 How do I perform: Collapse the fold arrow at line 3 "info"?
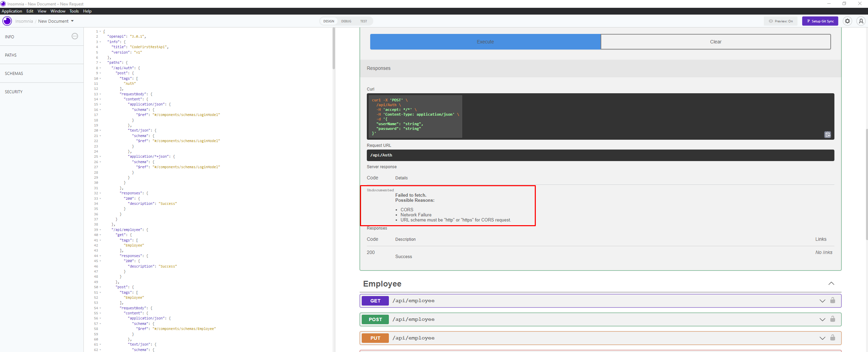click(100, 42)
